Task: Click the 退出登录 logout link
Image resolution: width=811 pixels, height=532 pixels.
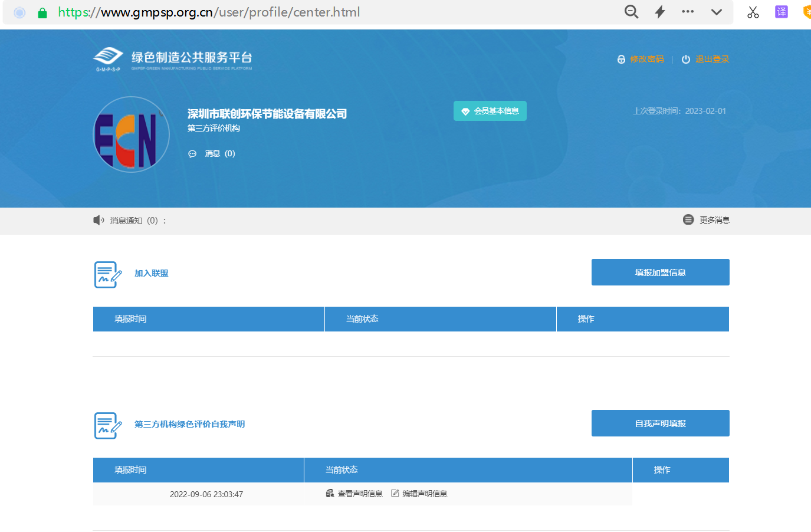Action: point(713,59)
